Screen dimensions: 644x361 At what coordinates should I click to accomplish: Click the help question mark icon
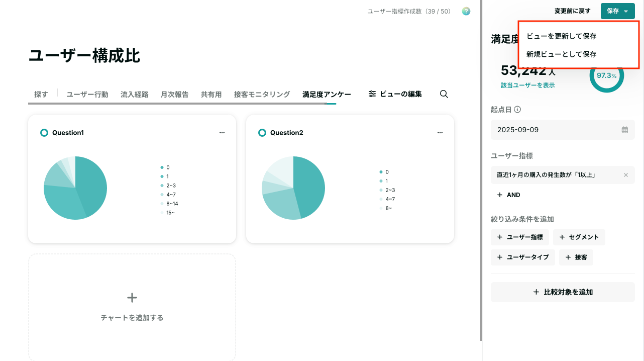[466, 11]
